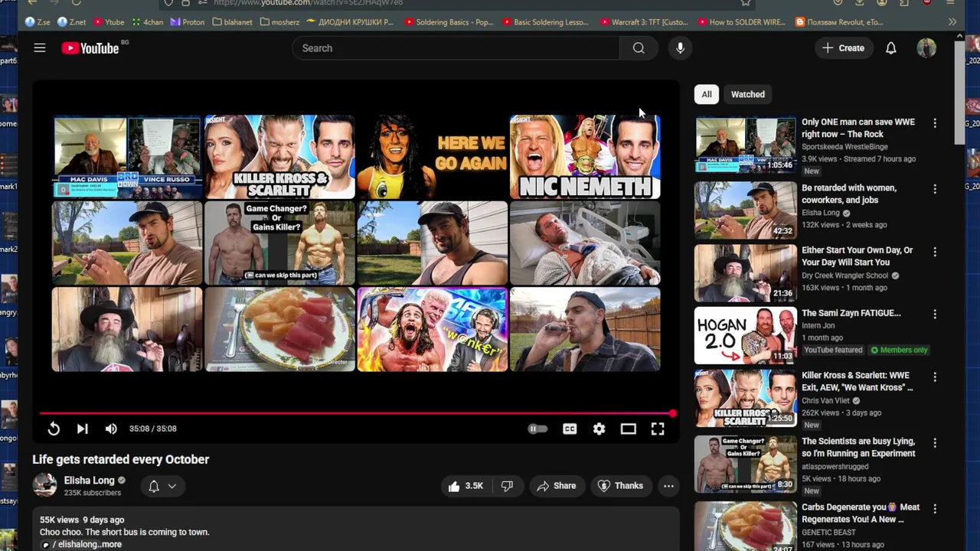Open more actions ellipsis under video
The image size is (980, 551).
point(668,486)
